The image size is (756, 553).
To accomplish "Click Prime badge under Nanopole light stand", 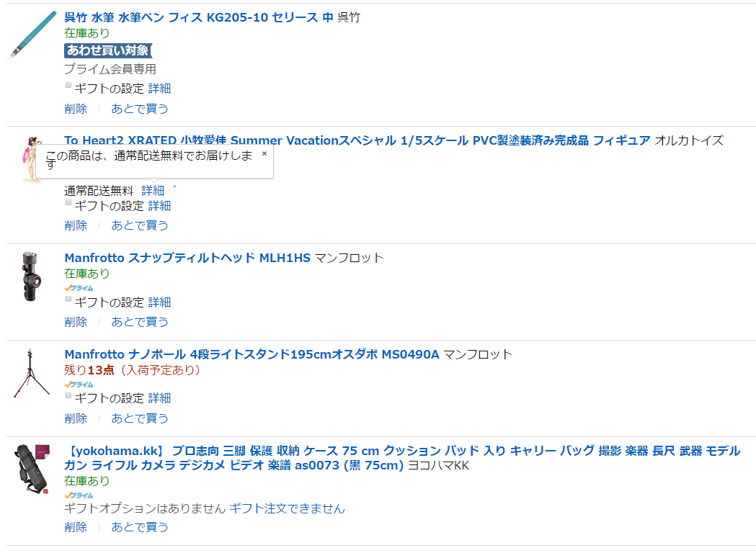I will (x=79, y=385).
